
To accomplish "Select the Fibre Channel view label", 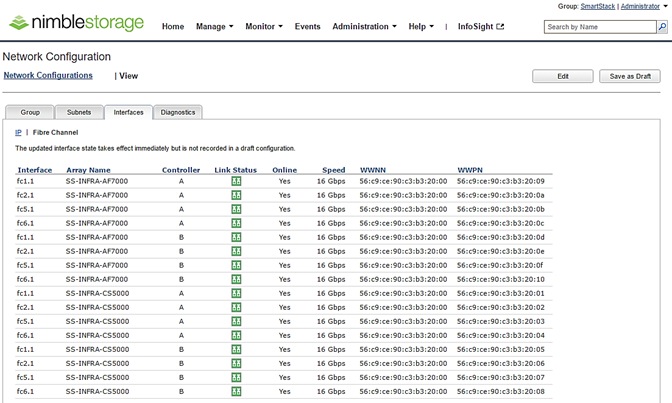I will (x=55, y=132).
